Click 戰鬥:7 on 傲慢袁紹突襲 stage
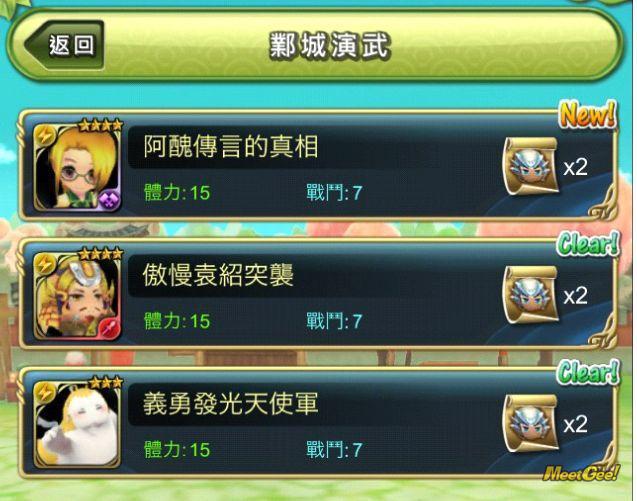 pyautogui.click(x=334, y=321)
